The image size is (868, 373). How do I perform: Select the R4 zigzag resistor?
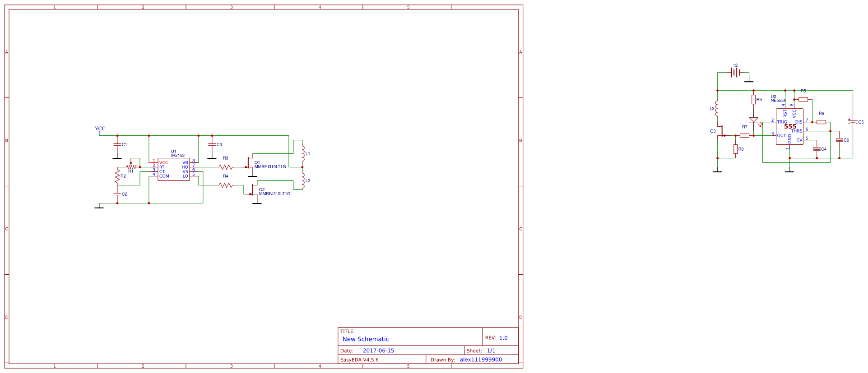click(226, 185)
